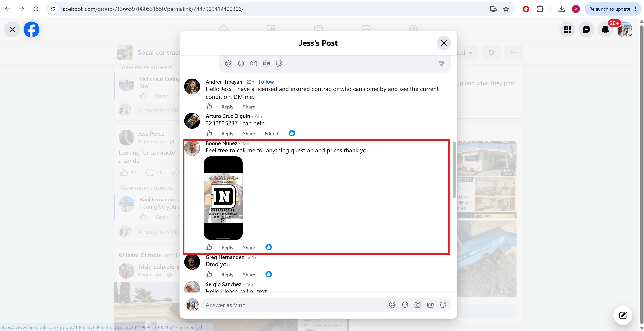Image resolution: width=644 pixels, height=331 pixels.
Task: Reply to Boone Nunez's comment
Action: coord(227,247)
